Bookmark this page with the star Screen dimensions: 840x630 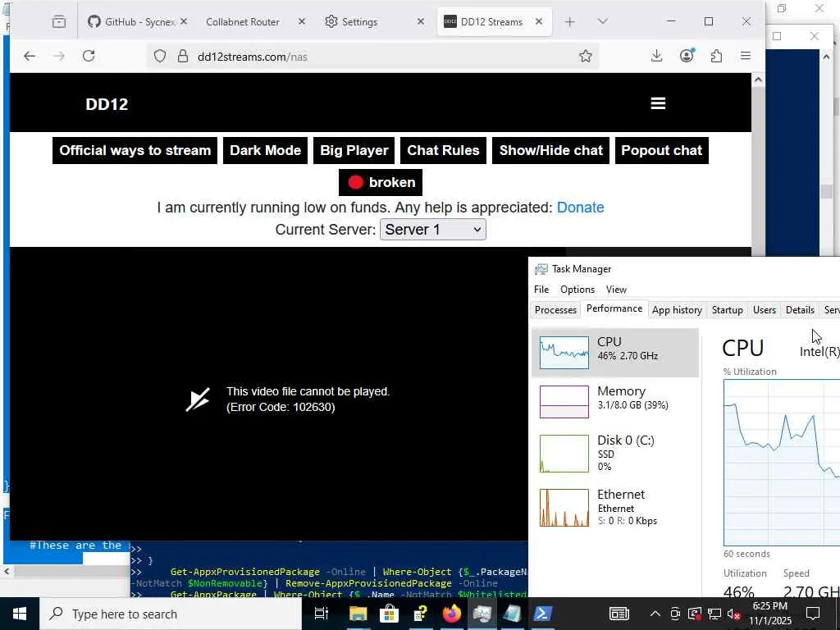click(586, 57)
